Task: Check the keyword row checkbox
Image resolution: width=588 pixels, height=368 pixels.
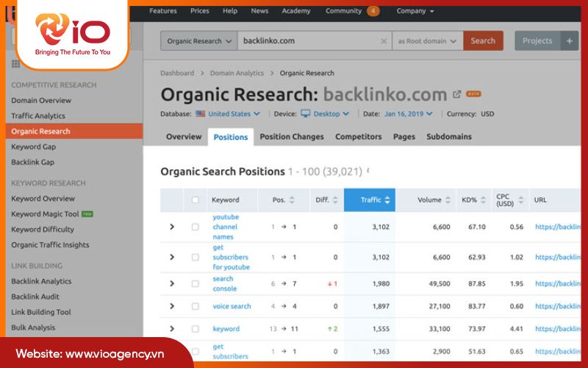Action: (x=196, y=329)
